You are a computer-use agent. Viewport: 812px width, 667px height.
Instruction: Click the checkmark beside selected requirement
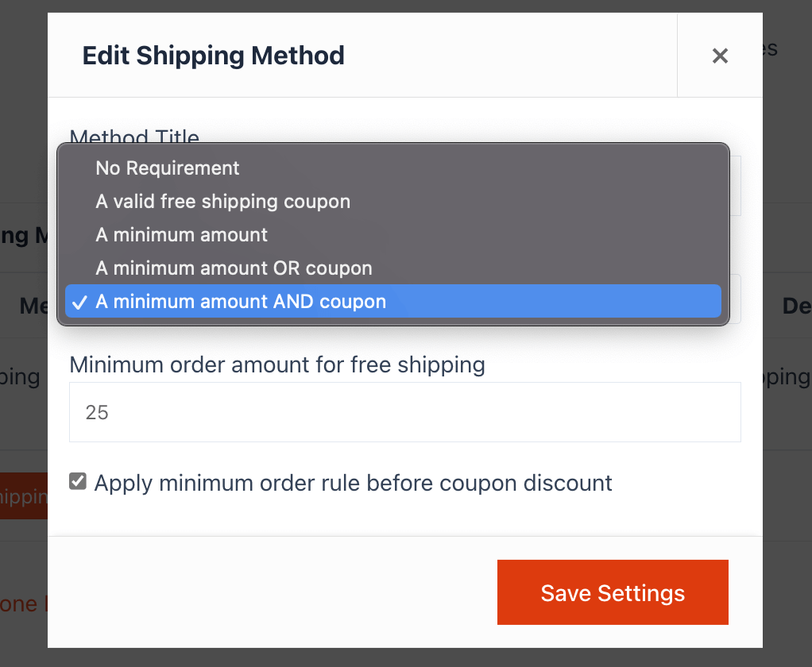(79, 302)
